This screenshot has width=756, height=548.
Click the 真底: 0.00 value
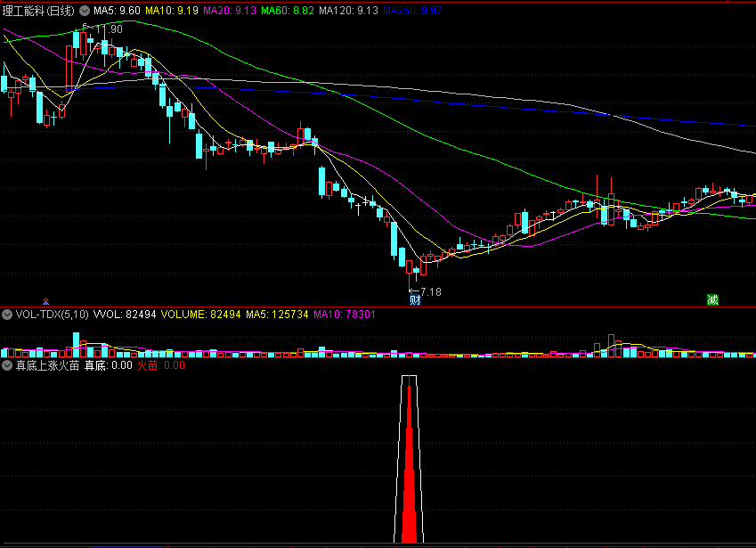[109, 365]
